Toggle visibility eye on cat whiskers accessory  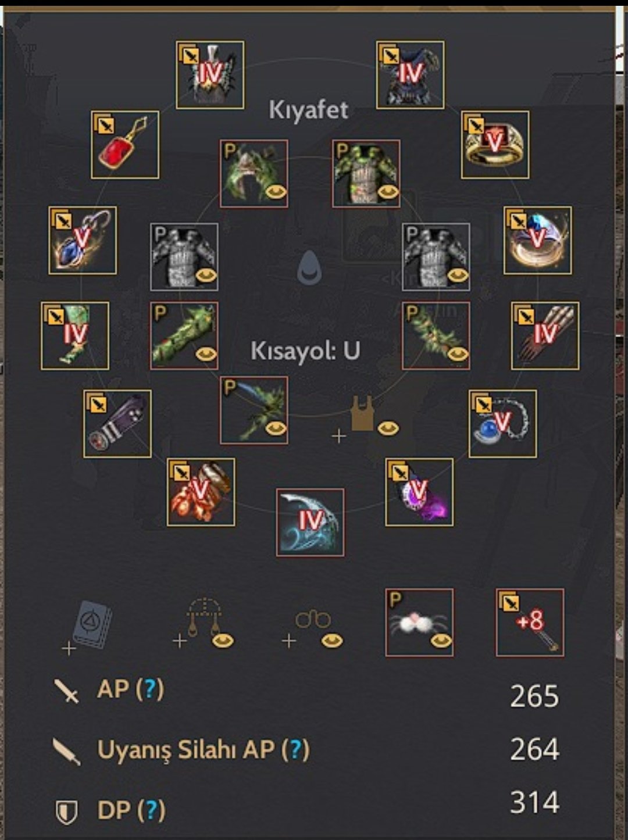[x=442, y=640]
